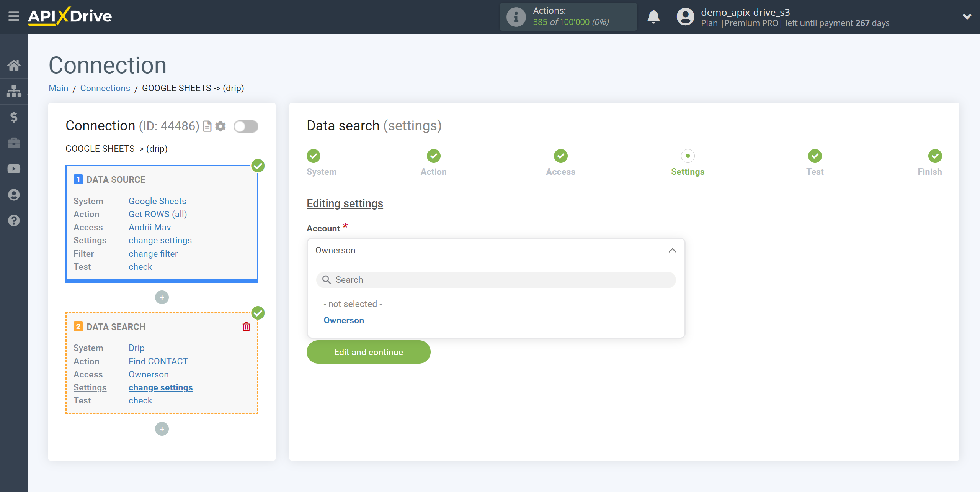Click change filter link
Screen dimensions: 980x492
(153, 254)
